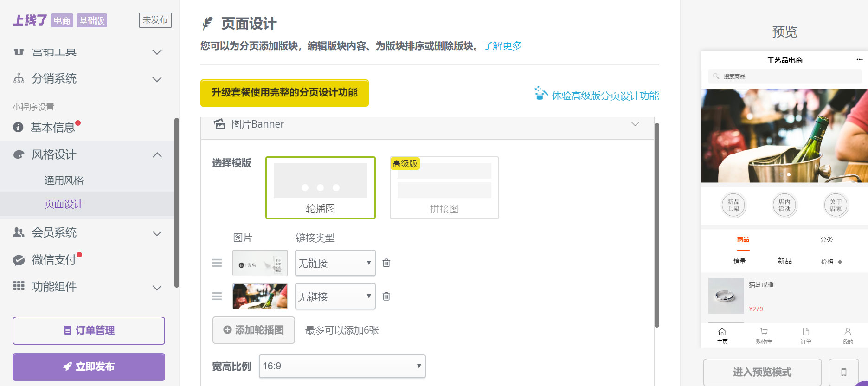Open 通用风格 in the sidebar
Screen dimensions: 868x386
coord(64,180)
